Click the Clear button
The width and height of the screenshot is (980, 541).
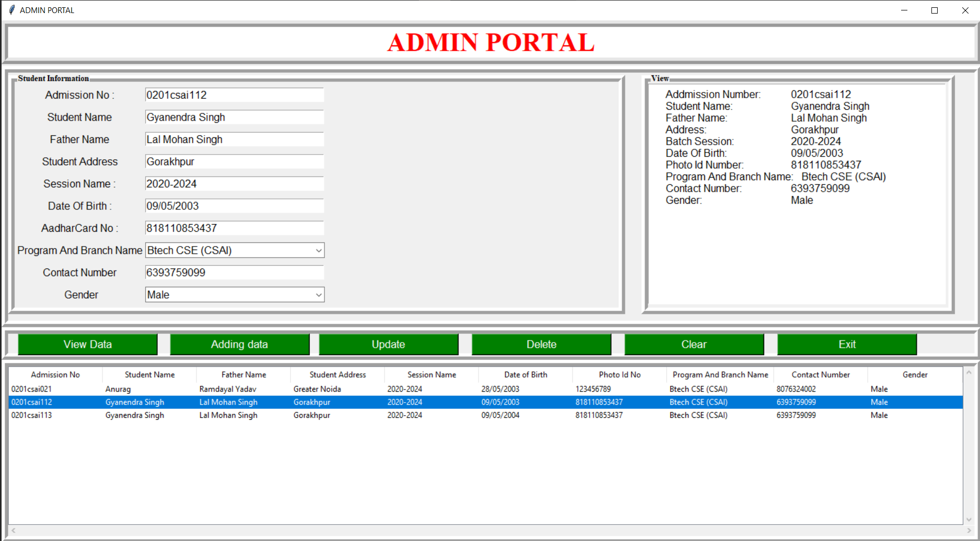click(694, 345)
